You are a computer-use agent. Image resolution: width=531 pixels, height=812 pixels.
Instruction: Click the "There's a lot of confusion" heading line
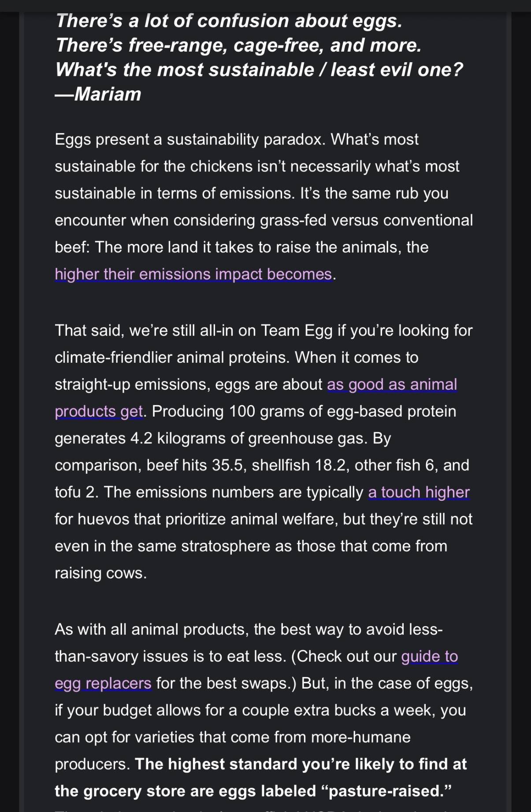pyautogui.click(x=229, y=21)
